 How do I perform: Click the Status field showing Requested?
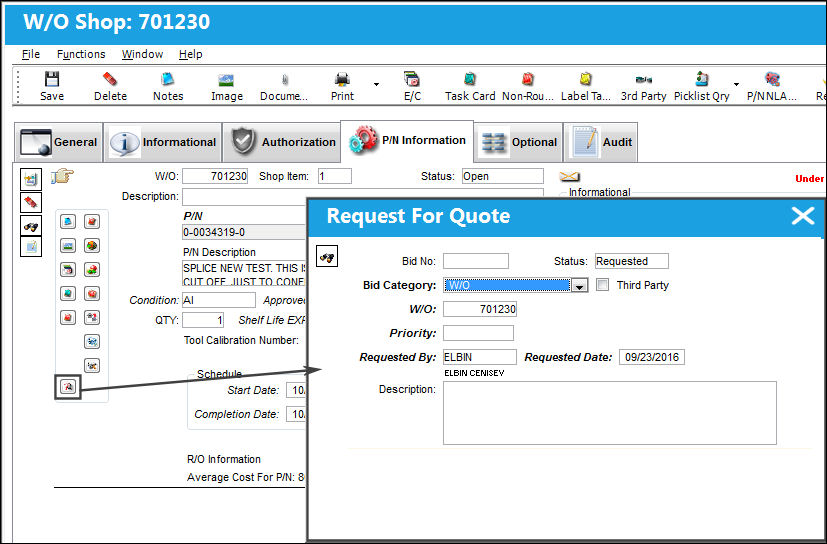point(631,261)
